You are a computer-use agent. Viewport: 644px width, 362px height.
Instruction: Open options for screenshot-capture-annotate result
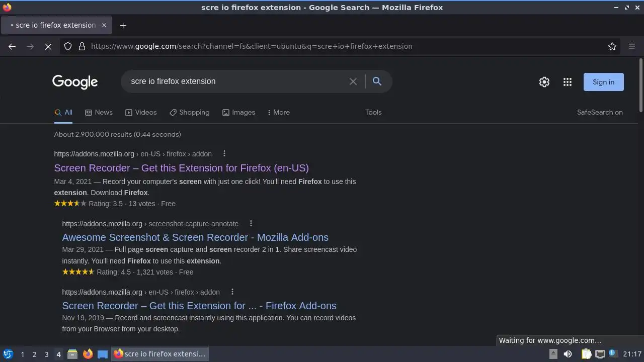(251, 224)
